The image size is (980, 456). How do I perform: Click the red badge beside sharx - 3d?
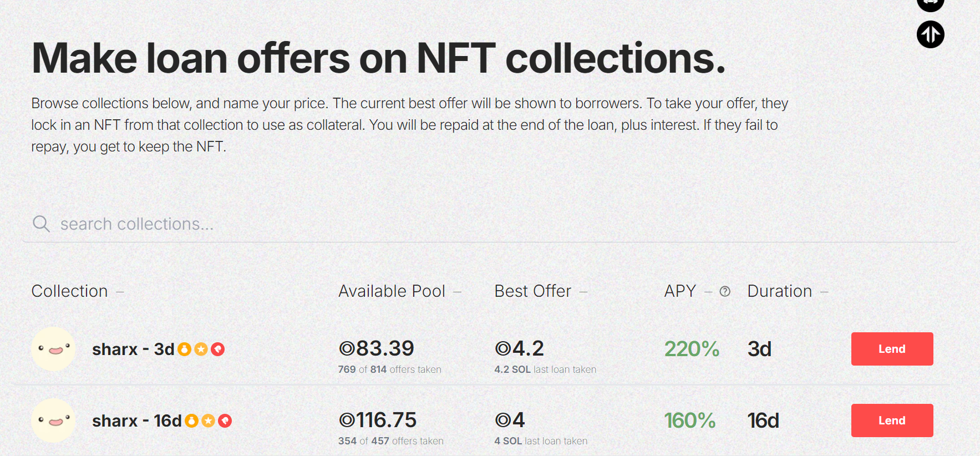point(217,349)
